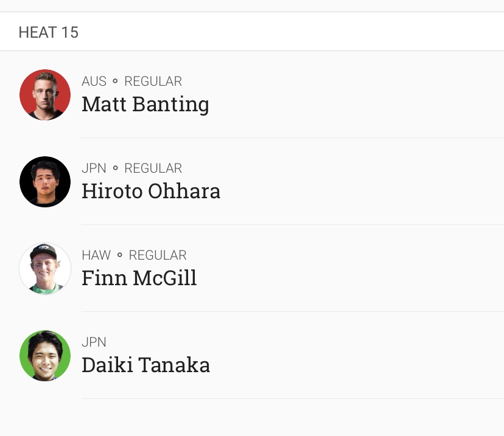Image resolution: width=504 pixels, height=436 pixels.
Task: Click REGULAR stance label for Finn McGill
Action: (x=158, y=255)
